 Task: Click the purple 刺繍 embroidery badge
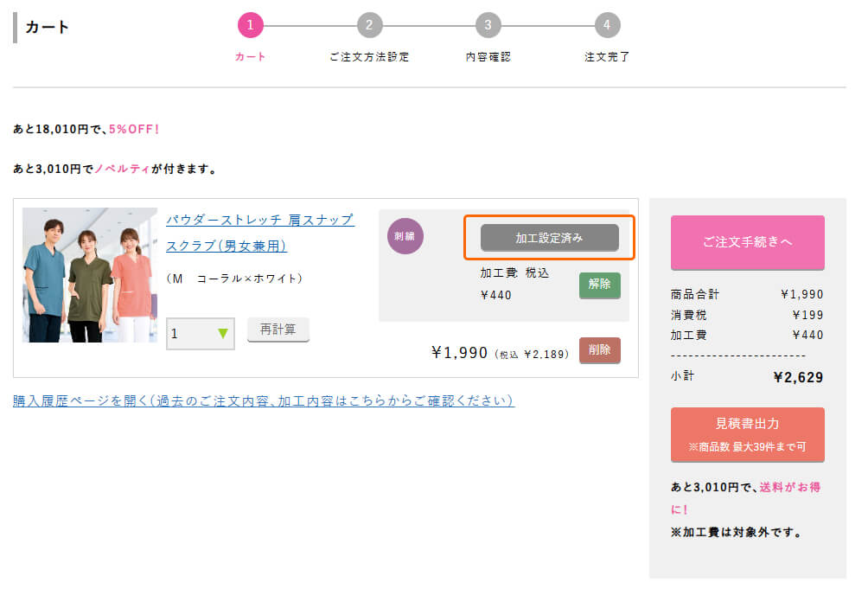[x=405, y=236]
